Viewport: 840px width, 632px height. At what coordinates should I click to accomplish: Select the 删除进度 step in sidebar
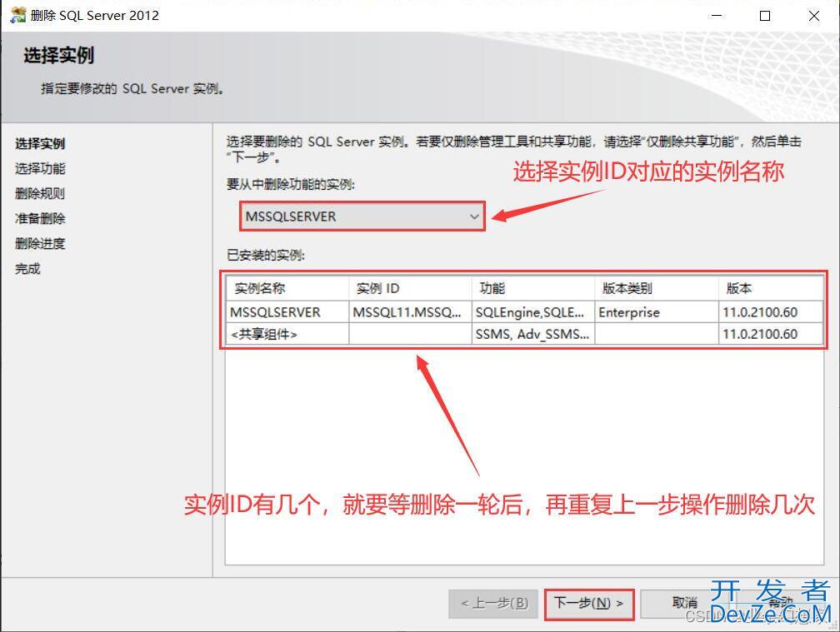pyautogui.click(x=40, y=243)
